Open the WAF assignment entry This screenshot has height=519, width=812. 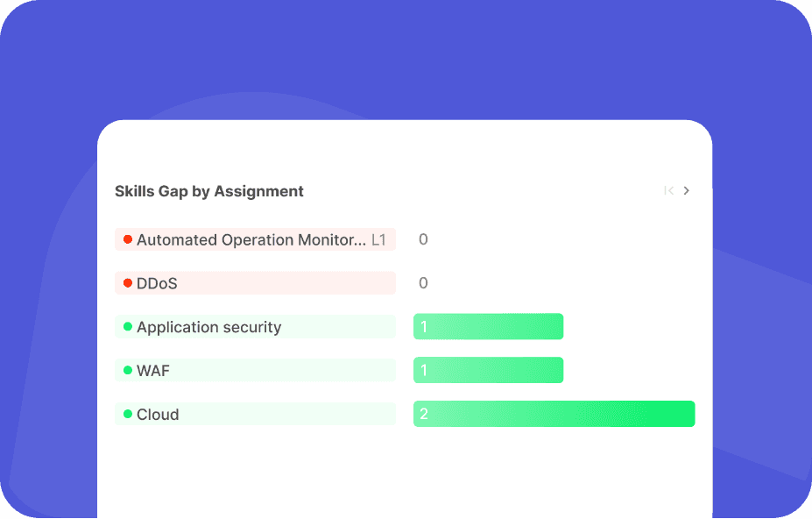[x=255, y=370]
